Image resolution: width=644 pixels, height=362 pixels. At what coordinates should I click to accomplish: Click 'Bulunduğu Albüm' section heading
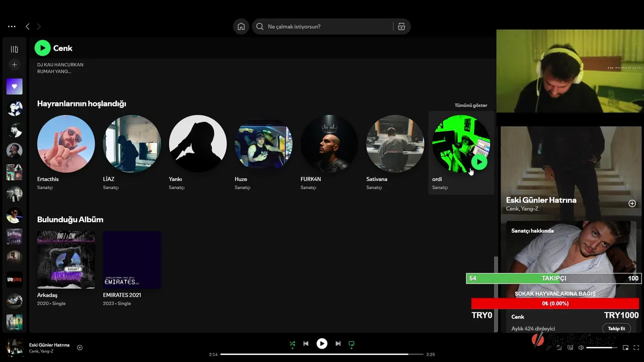[70, 220]
